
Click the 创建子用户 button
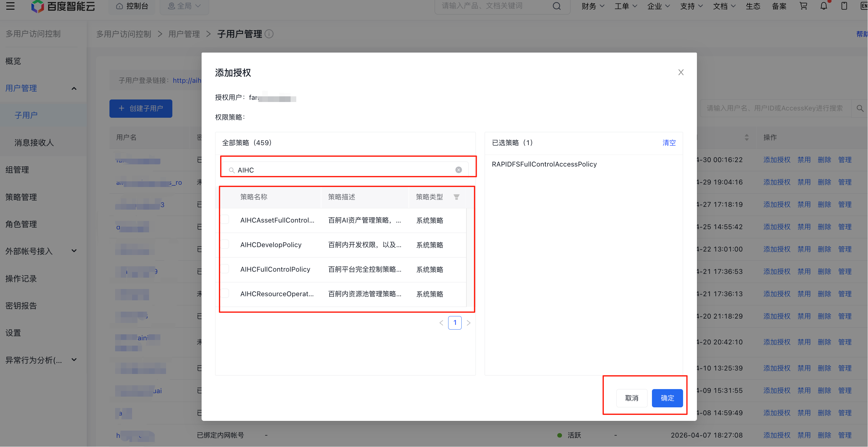pyautogui.click(x=141, y=108)
